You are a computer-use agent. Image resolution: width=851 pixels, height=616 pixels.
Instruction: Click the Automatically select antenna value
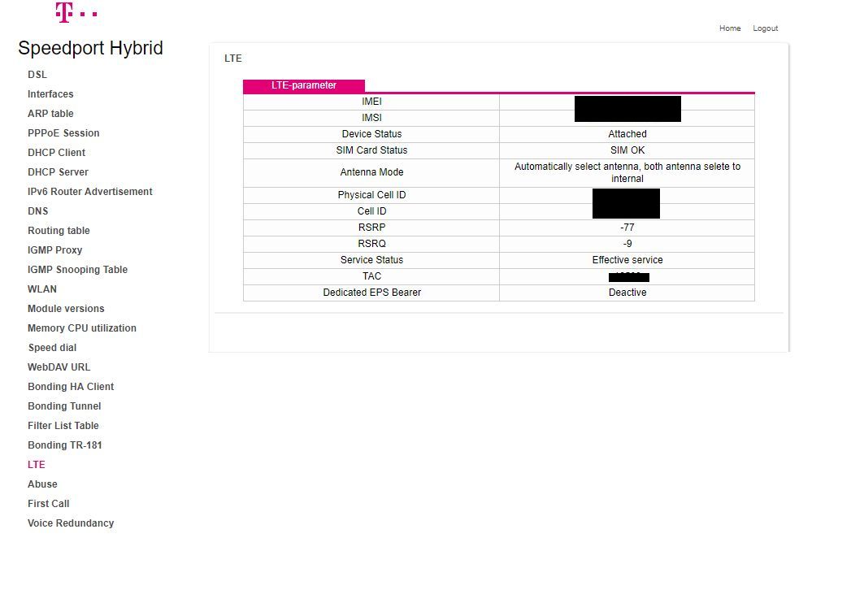tap(627, 173)
